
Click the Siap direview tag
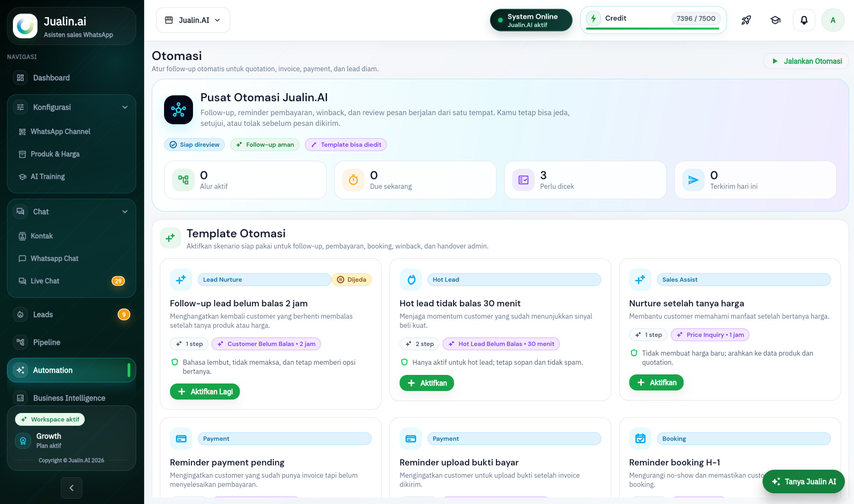(x=195, y=145)
